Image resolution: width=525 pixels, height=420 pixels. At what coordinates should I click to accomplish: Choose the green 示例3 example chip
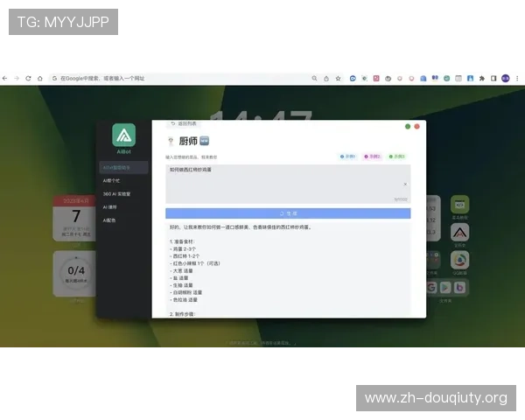pyautogui.click(x=396, y=157)
